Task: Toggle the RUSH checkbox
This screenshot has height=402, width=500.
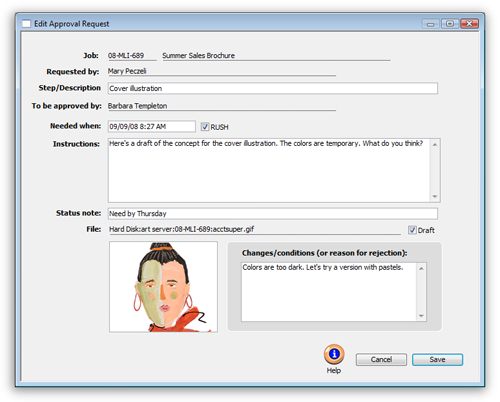Action: (205, 127)
